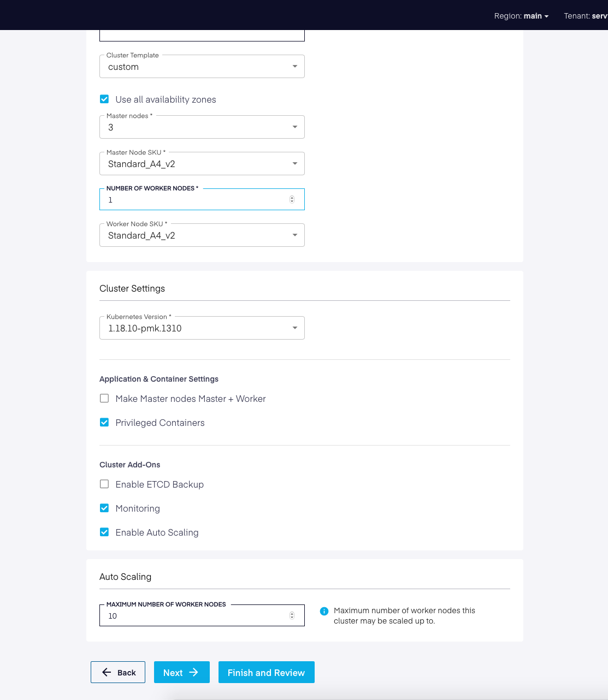
Task: Check Enable ETCD Backup
Action: pos(104,484)
